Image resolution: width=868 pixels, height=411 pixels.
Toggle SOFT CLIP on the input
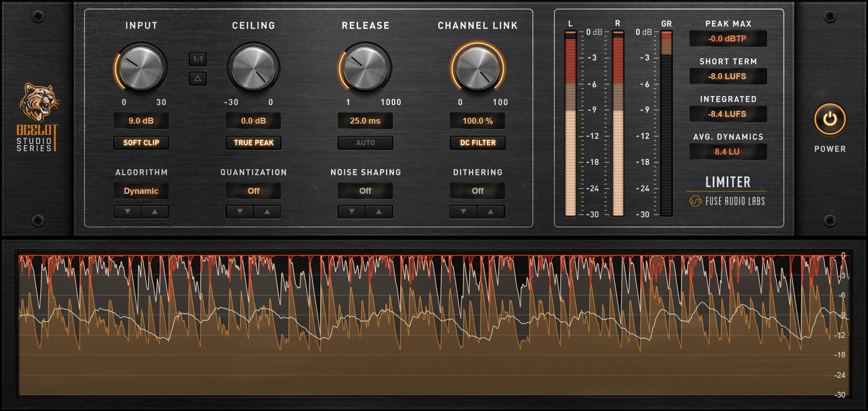(141, 143)
